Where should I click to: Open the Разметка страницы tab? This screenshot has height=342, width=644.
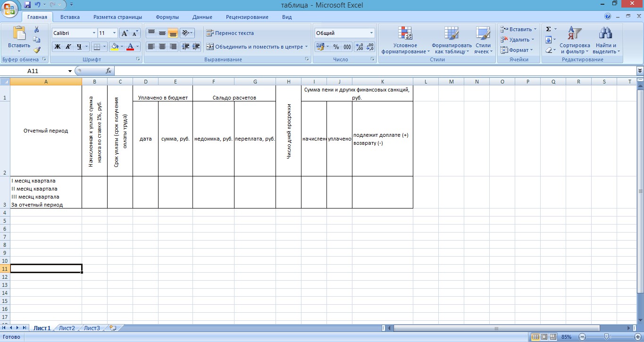pos(117,17)
